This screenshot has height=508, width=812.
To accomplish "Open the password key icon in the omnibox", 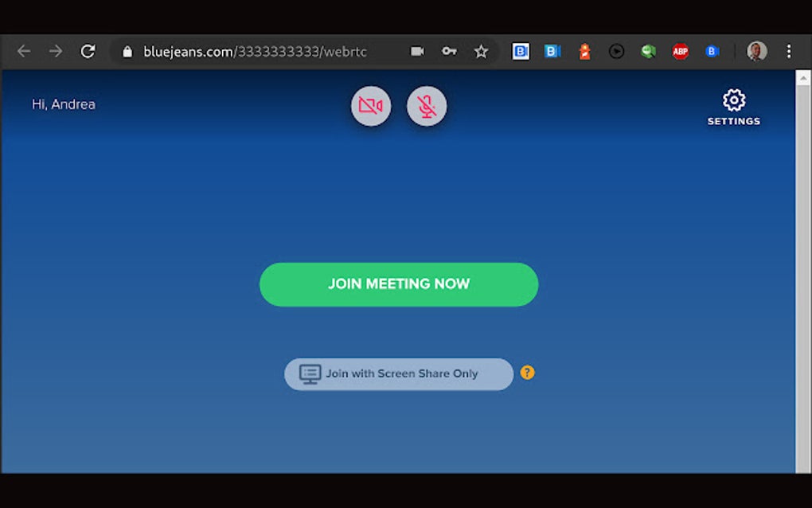I will [x=449, y=51].
